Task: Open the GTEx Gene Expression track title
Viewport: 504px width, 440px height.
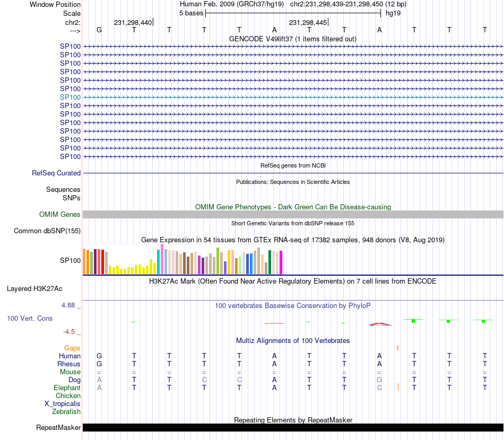Action: click(x=293, y=240)
